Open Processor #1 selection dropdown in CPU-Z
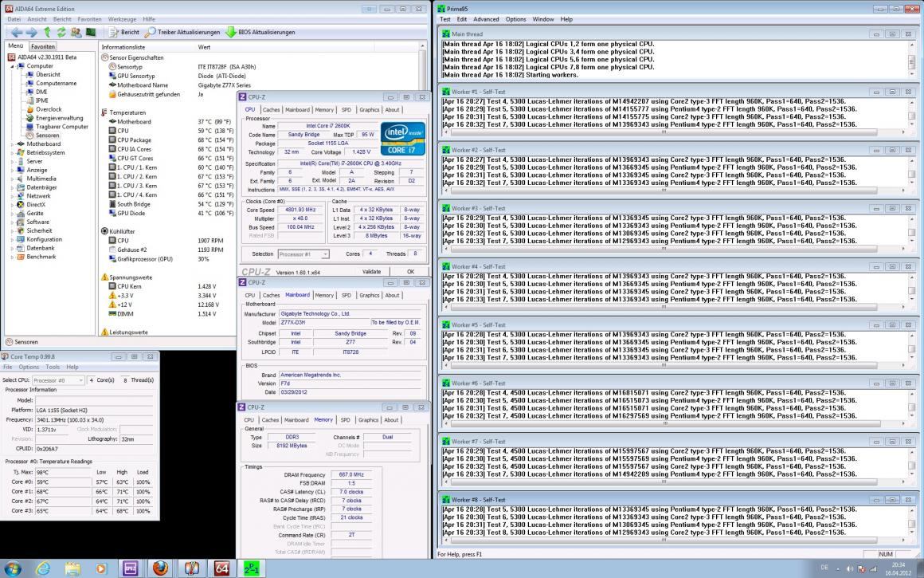 [x=303, y=254]
